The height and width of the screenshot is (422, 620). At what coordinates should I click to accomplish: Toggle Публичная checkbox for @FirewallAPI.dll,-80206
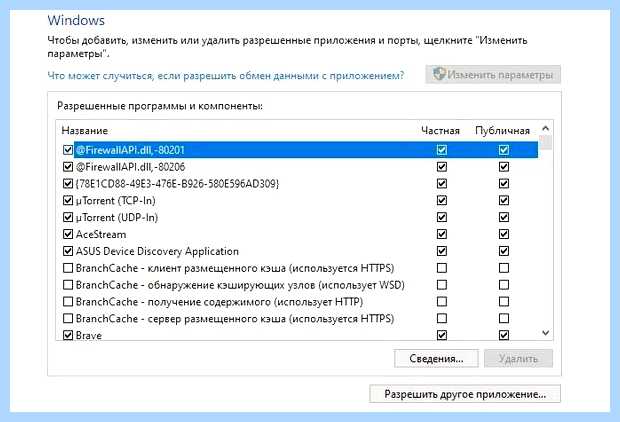504,167
